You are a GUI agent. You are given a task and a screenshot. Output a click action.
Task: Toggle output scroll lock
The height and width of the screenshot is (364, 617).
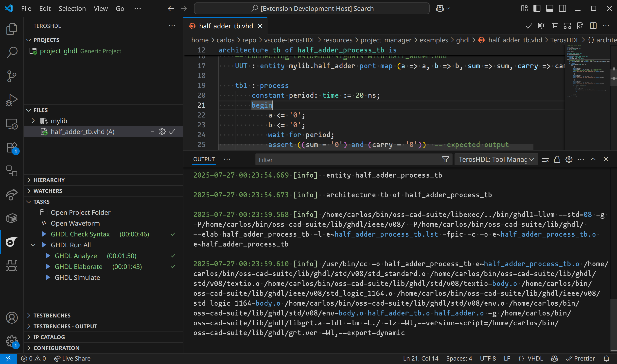(557, 160)
